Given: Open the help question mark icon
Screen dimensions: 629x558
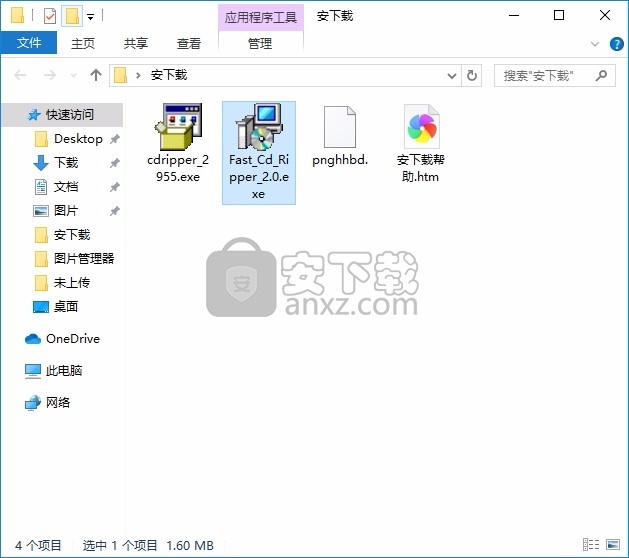Looking at the screenshot, I should click(616, 44).
